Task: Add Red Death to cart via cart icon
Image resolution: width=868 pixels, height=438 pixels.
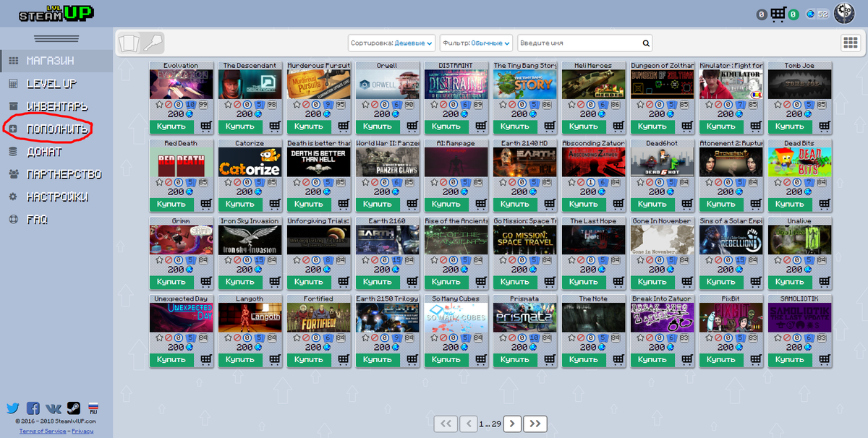Action: pyautogui.click(x=206, y=204)
